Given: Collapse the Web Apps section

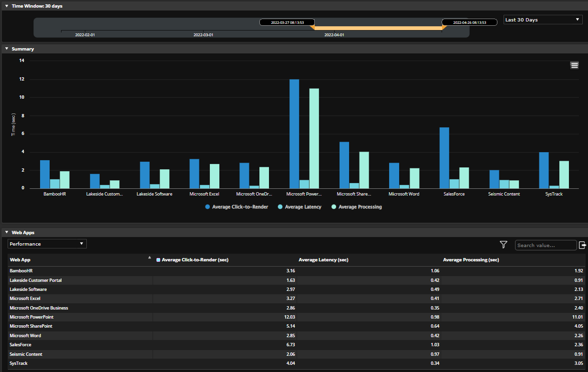Looking at the screenshot, I should [7, 233].
